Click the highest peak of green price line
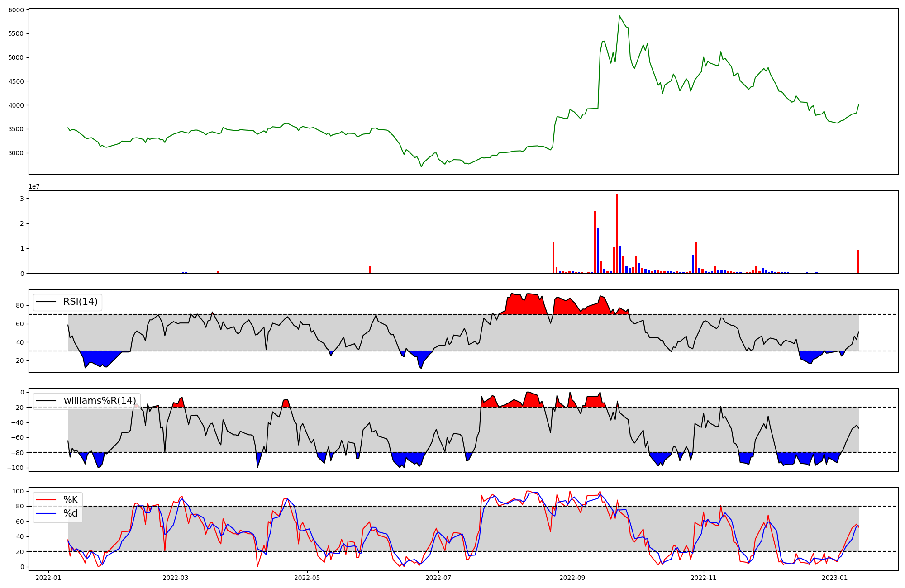The image size is (905, 588). click(x=619, y=16)
